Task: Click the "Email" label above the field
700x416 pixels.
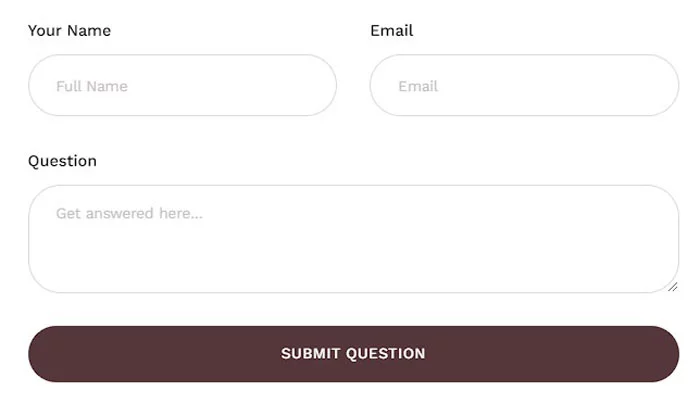Action: pyautogui.click(x=391, y=31)
